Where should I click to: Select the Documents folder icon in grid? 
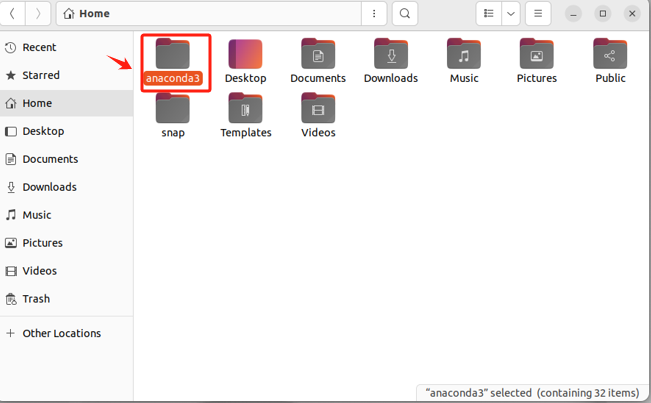coord(318,54)
